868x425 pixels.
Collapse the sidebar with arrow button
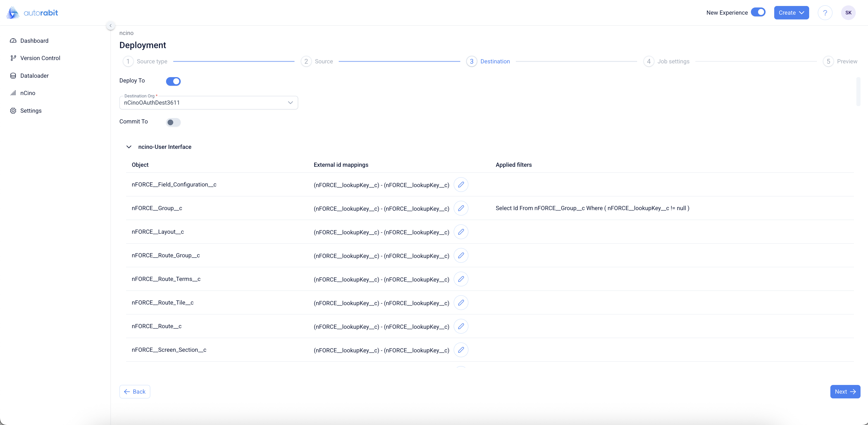pyautogui.click(x=111, y=26)
